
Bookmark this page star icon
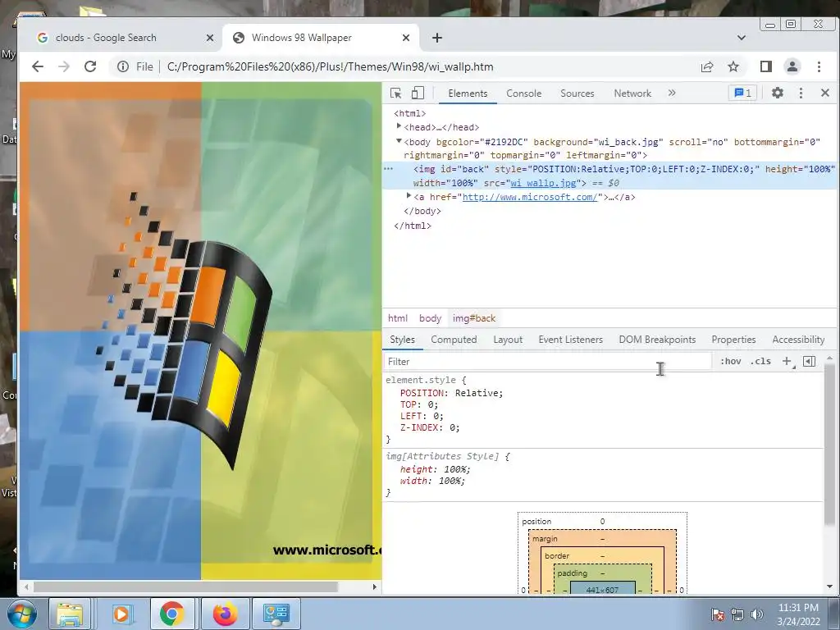[733, 66]
